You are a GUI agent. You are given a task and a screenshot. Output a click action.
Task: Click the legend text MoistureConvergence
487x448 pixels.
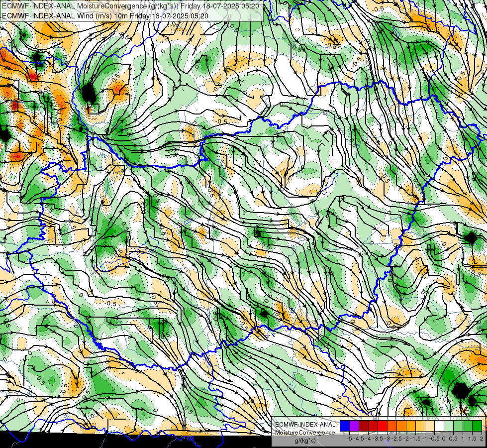click(x=305, y=433)
